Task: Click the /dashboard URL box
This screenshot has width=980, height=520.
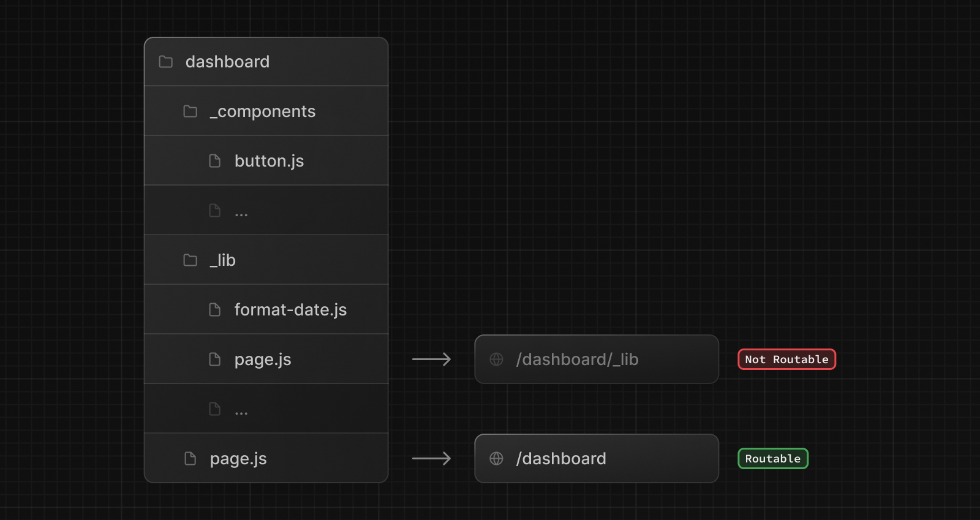Action: click(x=596, y=459)
